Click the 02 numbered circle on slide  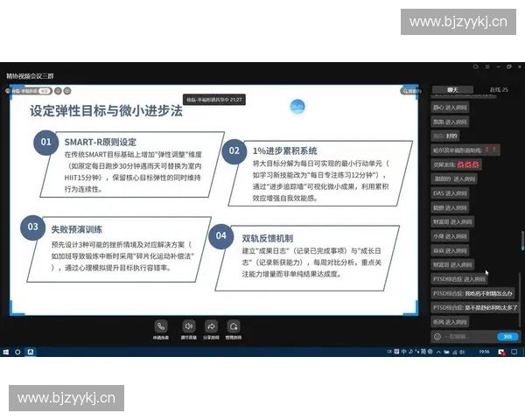(234, 150)
